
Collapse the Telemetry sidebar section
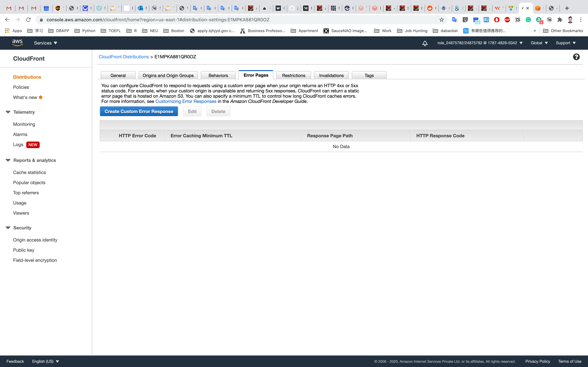click(8, 112)
